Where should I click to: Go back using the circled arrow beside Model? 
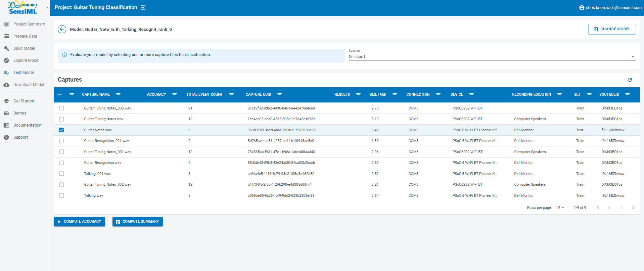62,29
